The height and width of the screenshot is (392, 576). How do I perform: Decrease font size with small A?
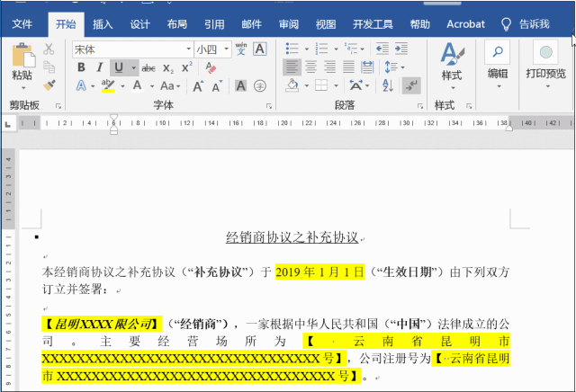coord(217,86)
